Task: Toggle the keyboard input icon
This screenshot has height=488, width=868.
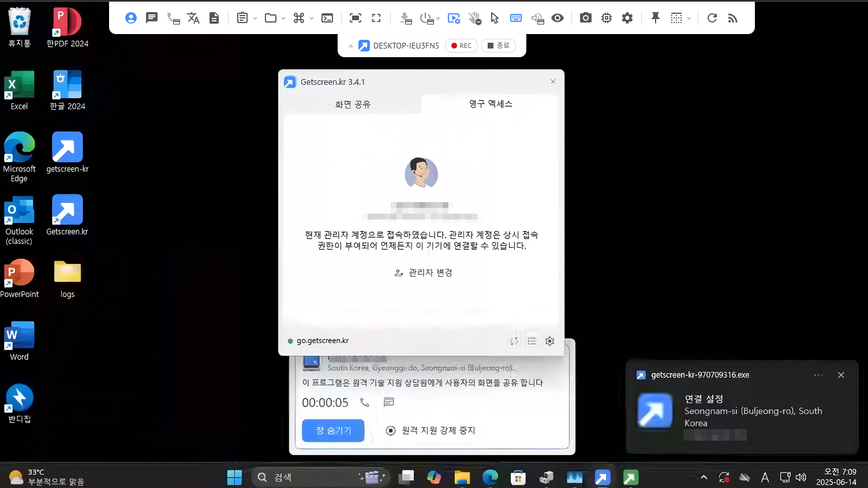Action: tap(516, 18)
